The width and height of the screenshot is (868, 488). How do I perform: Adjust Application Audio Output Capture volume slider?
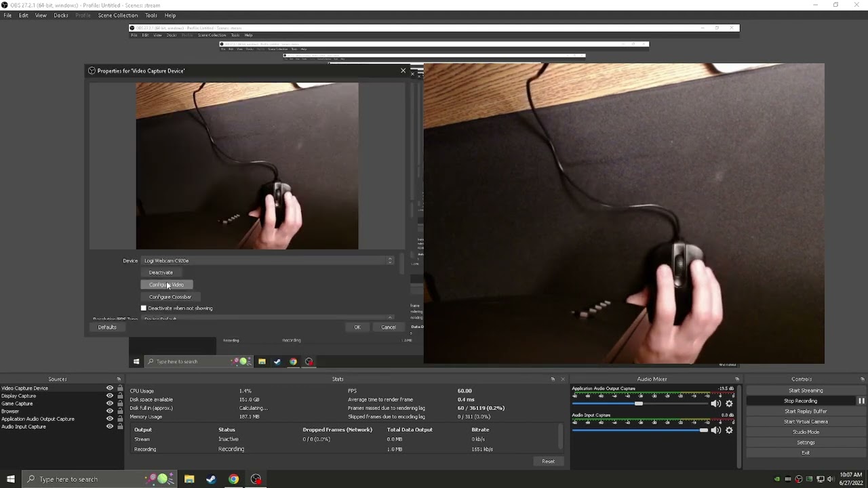[x=638, y=403]
